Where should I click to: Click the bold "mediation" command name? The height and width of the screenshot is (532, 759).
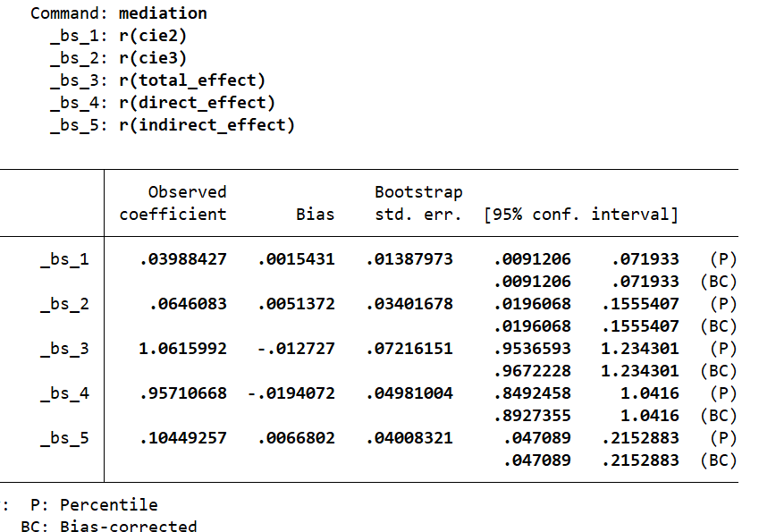(x=163, y=13)
